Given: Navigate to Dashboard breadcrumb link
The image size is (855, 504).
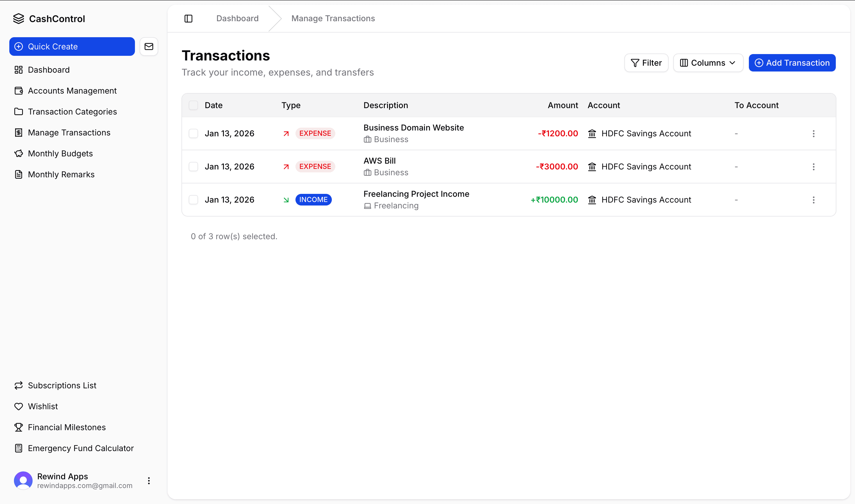Looking at the screenshot, I should click(237, 18).
